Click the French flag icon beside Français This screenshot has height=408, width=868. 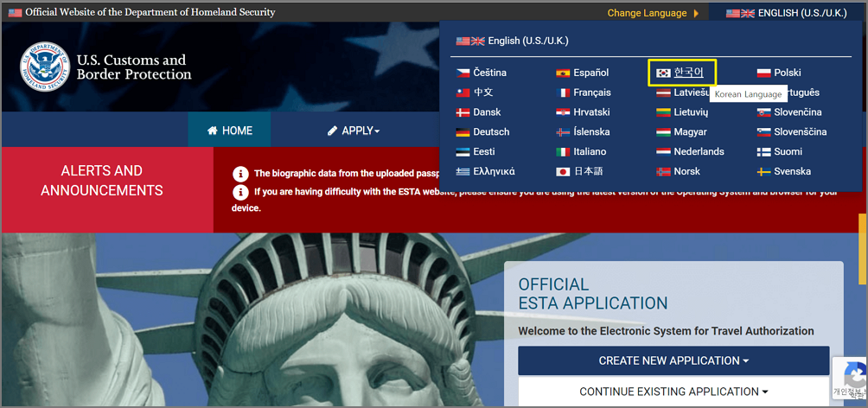(563, 93)
